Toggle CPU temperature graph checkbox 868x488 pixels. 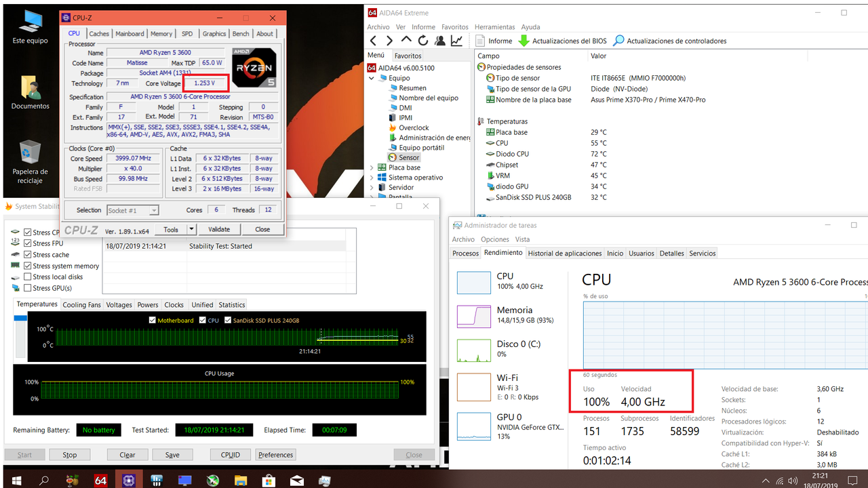coord(203,320)
